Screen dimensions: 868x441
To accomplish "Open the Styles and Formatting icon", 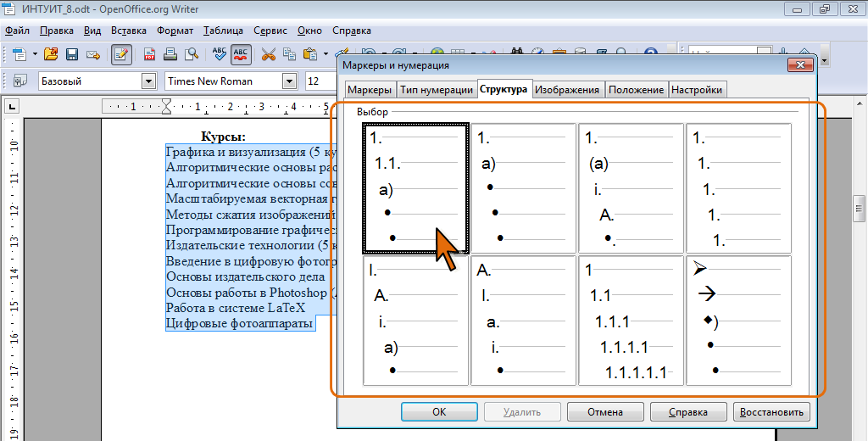I will tap(20, 81).
